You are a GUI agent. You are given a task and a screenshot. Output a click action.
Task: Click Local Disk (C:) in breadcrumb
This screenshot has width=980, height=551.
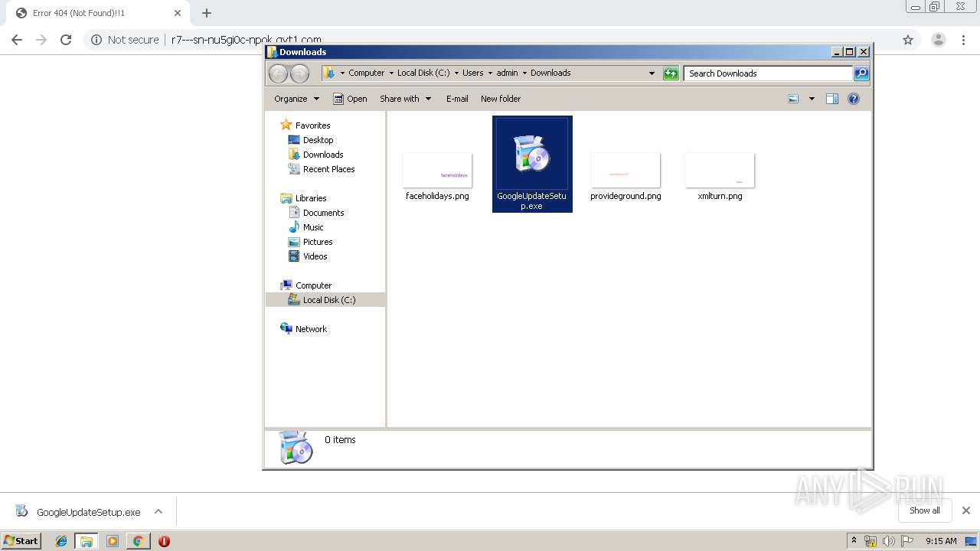[423, 73]
